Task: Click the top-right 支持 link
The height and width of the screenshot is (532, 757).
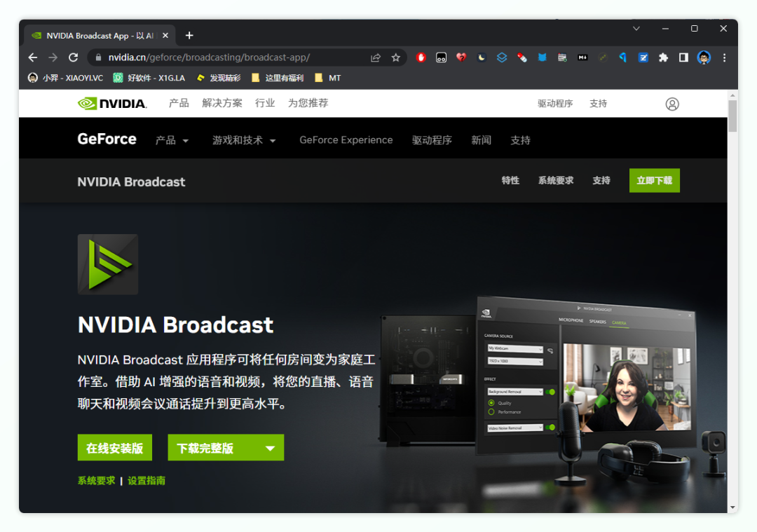Action: (x=598, y=104)
